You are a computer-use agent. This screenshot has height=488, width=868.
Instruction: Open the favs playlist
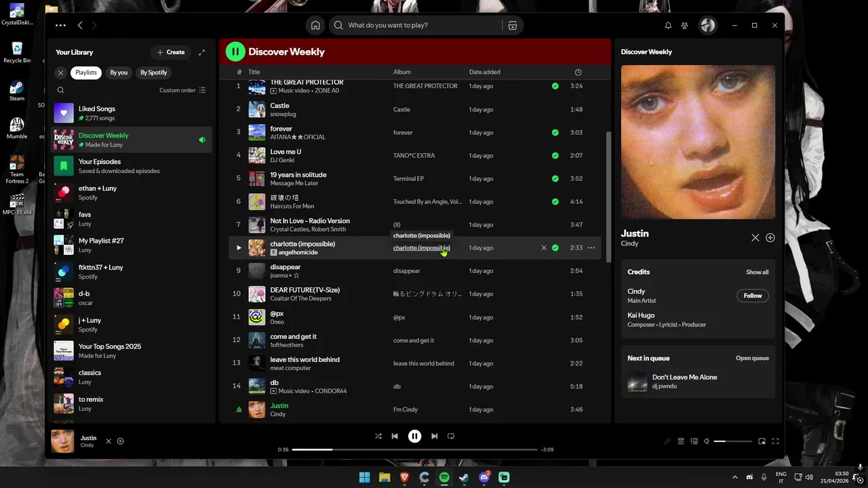[x=132, y=219]
